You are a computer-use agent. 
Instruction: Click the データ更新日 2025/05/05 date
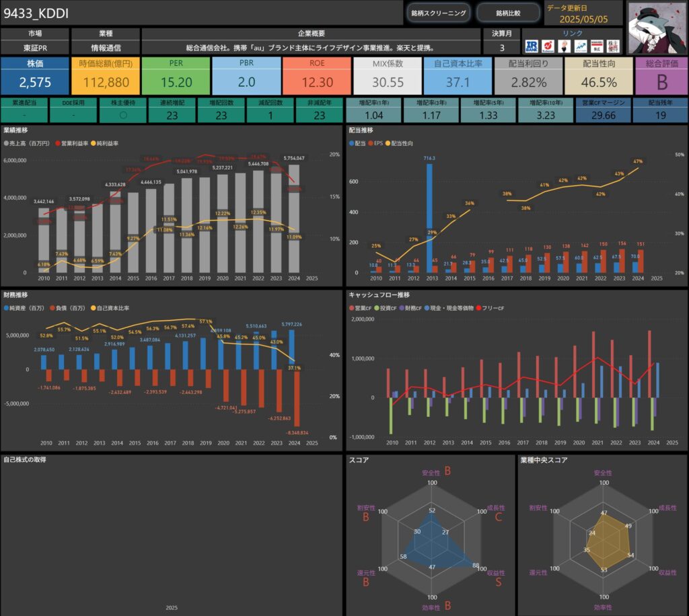(x=583, y=20)
